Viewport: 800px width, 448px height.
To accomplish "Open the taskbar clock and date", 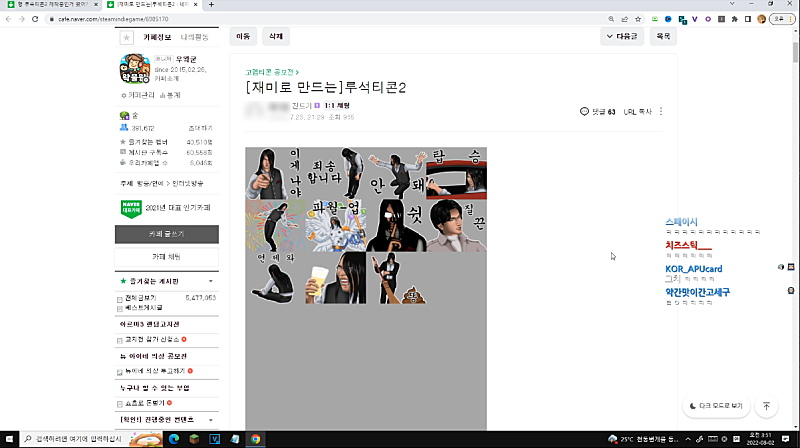I will (760, 439).
